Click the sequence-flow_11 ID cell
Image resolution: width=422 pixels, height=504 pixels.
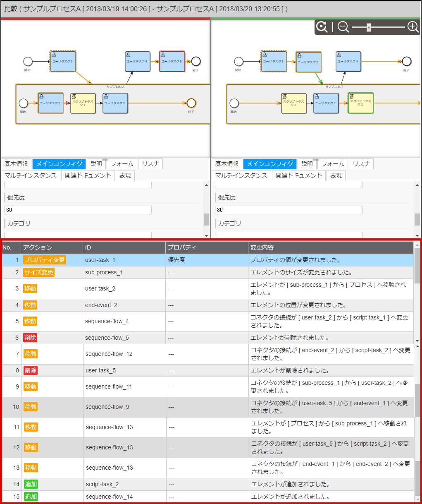124,386
